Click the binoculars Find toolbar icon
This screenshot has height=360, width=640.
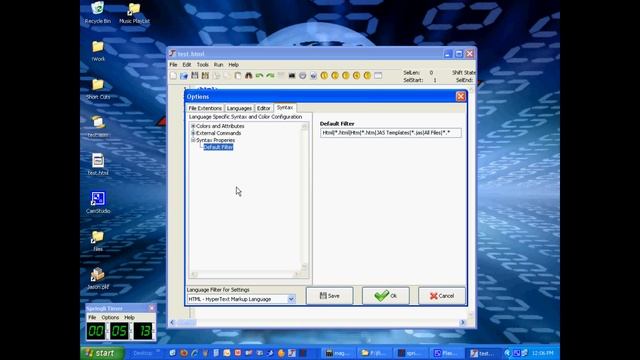point(249,76)
